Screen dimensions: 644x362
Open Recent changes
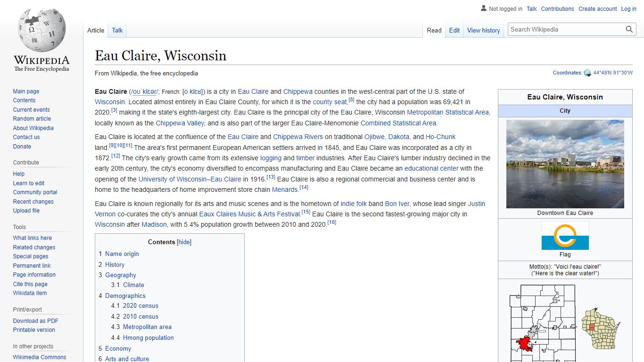tap(33, 202)
